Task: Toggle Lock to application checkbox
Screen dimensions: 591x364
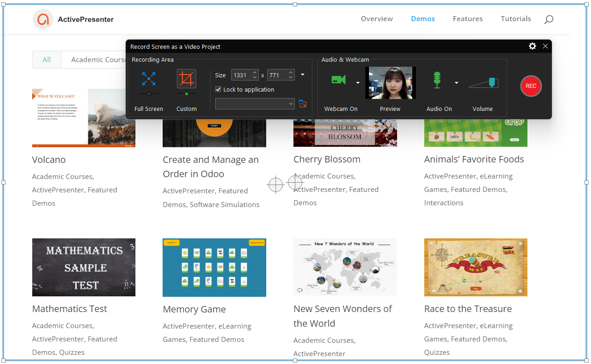Action: (x=218, y=89)
